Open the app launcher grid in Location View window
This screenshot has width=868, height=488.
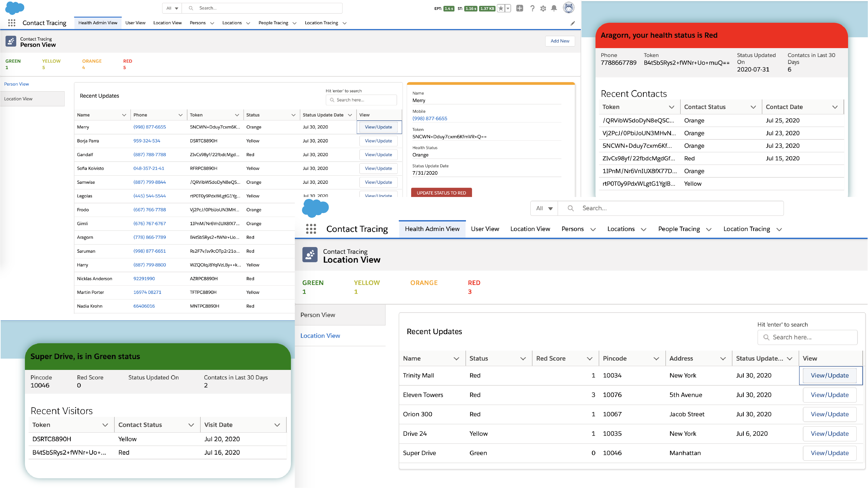[x=311, y=229]
